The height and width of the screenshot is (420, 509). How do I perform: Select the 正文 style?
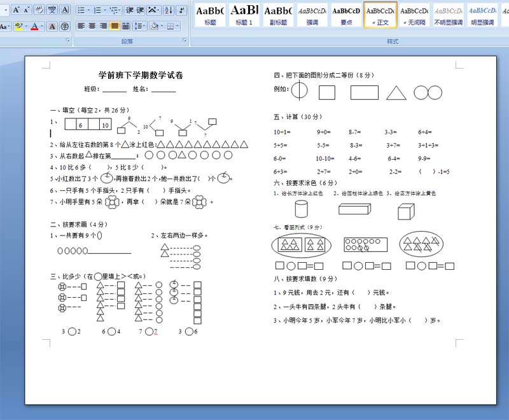380,15
